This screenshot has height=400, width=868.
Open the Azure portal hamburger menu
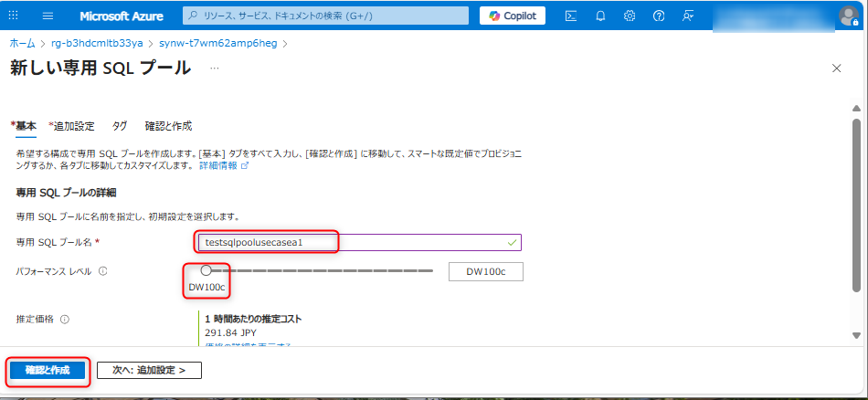48,16
